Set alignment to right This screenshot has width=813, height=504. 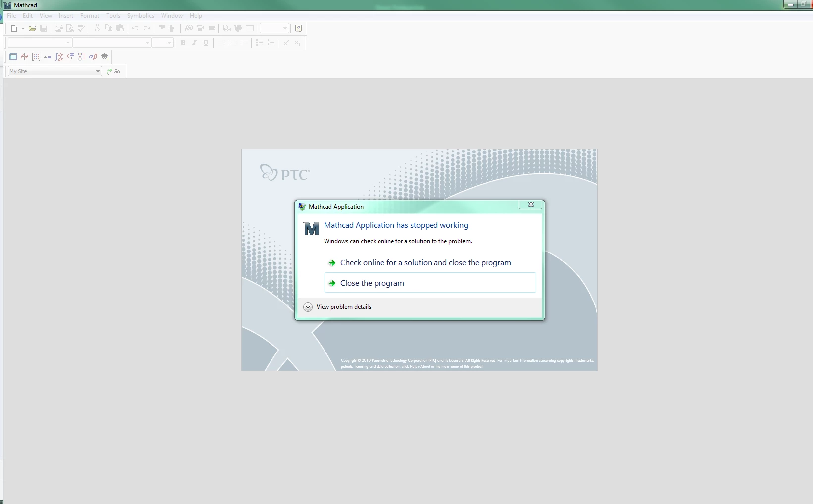pyautogui.click(x=244, y=43)
